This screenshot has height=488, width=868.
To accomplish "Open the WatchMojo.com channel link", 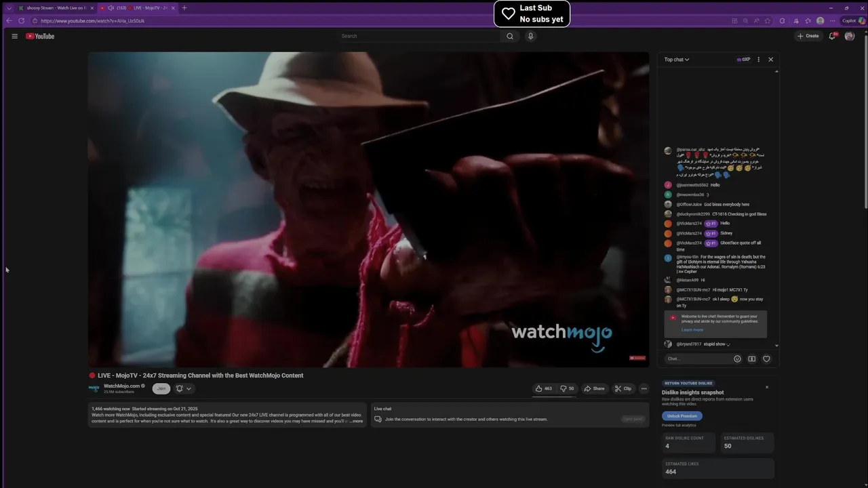I will [x=121, y=386].
